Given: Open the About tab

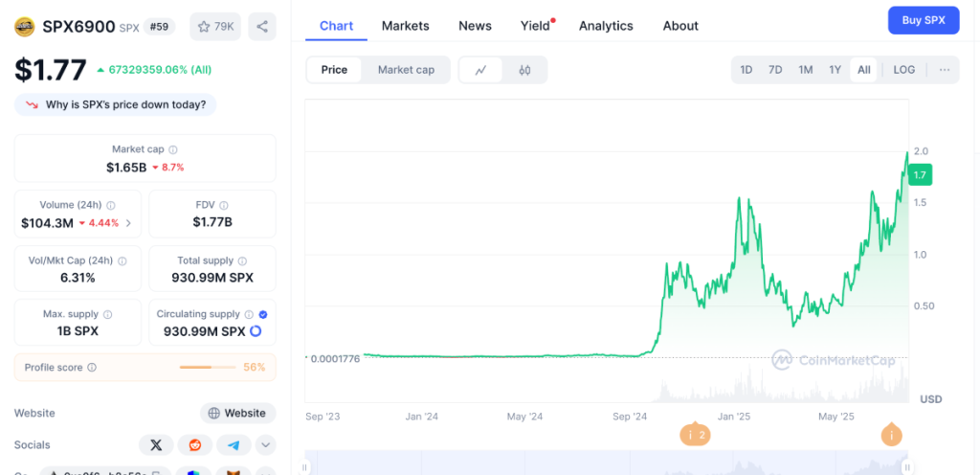Looking at the screenshot, I should (680, 26).
